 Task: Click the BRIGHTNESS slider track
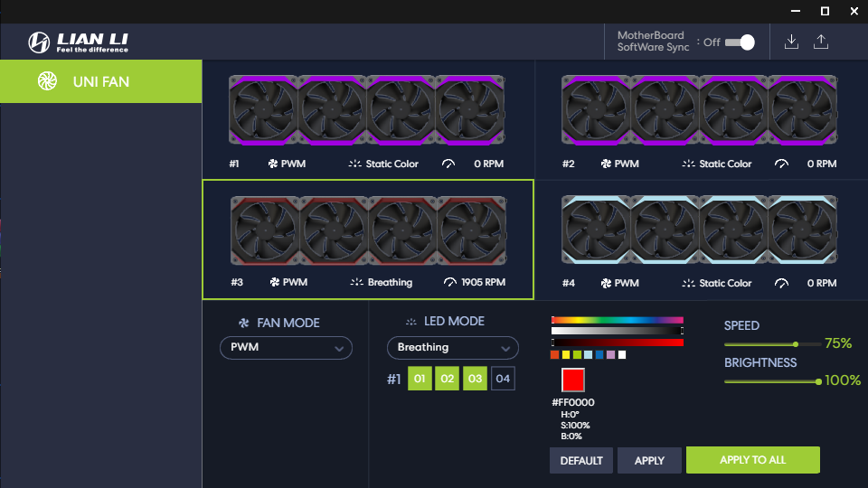[x=773, y=381]
